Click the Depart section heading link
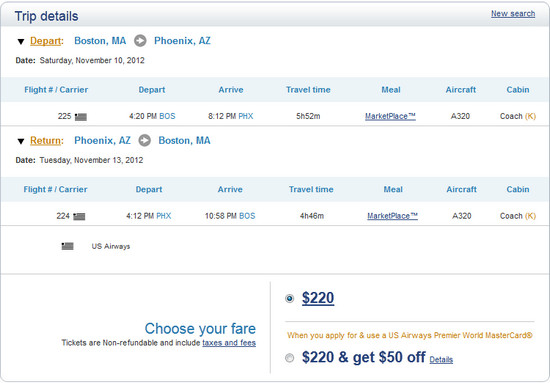 [46, 41]
